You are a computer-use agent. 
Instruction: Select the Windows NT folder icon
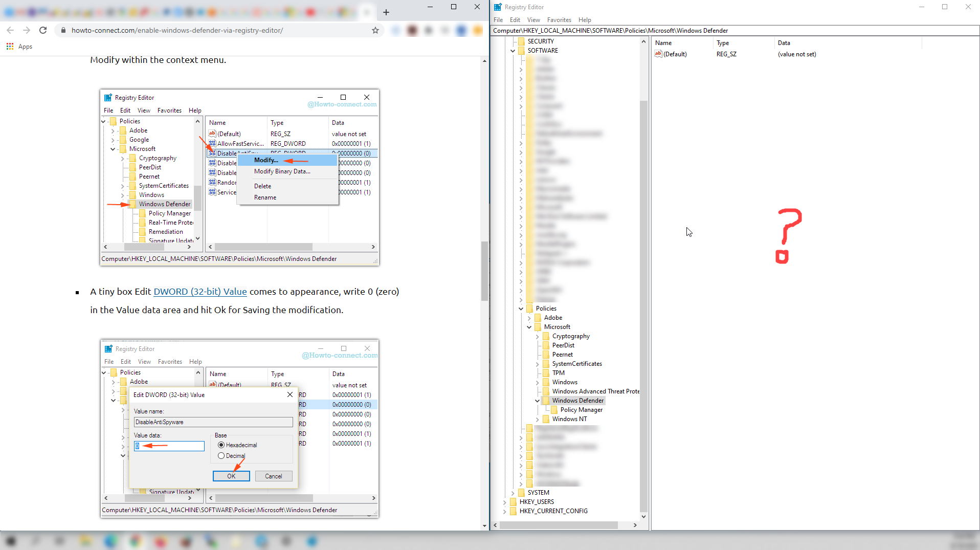(546, 419)
